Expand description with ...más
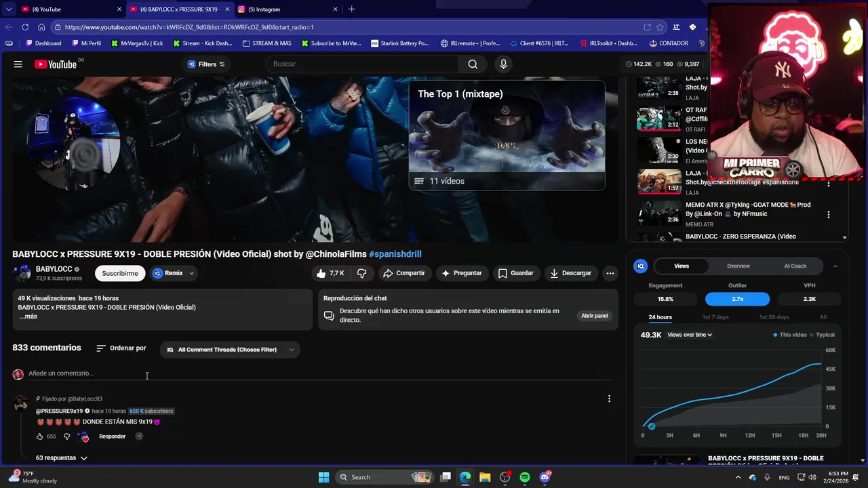Screen dimensions: 868x488 28,317
